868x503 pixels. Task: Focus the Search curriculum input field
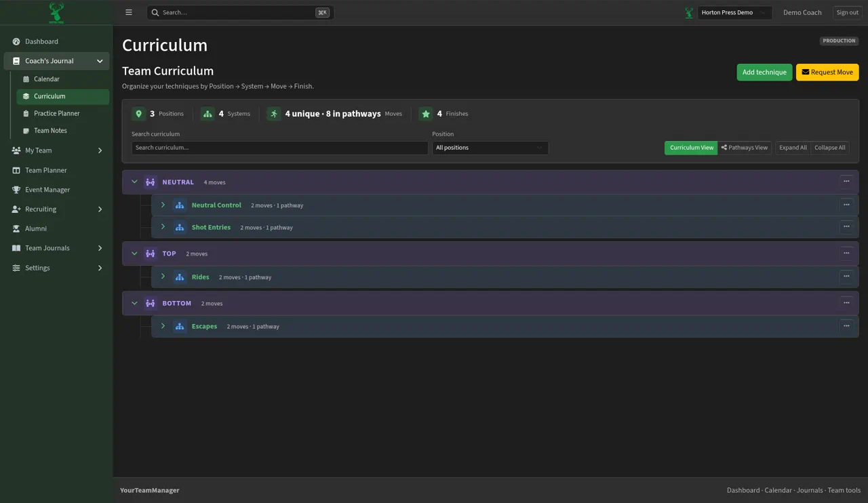[x=279, y=148]
